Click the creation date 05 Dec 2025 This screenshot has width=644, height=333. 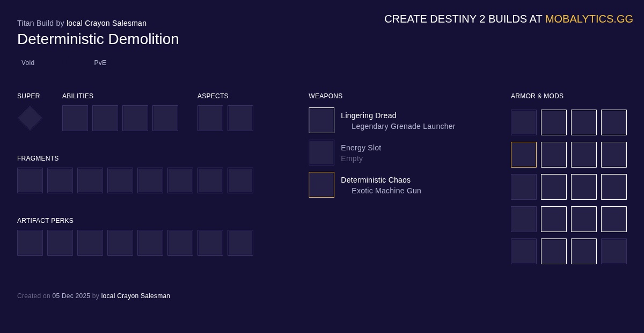[x=71, y=296]
